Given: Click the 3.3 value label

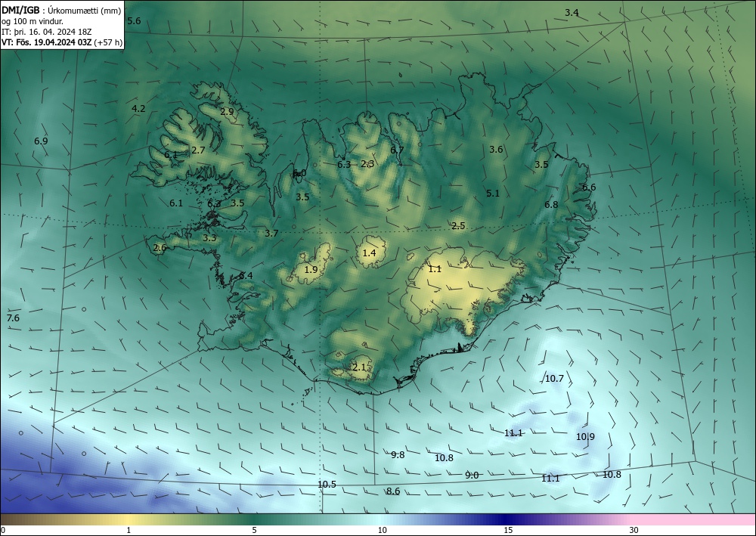Looking at the screenshot, I should point(209,237).
